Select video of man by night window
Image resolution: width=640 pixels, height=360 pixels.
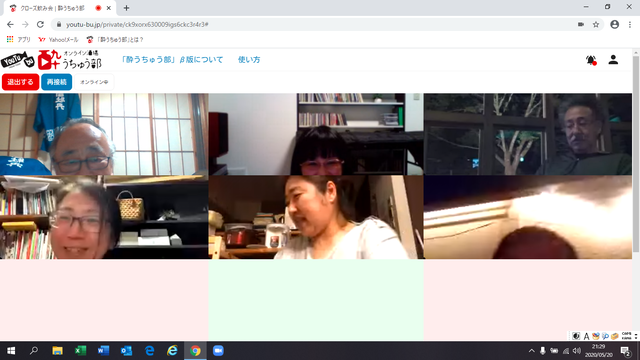pos(528,134)
